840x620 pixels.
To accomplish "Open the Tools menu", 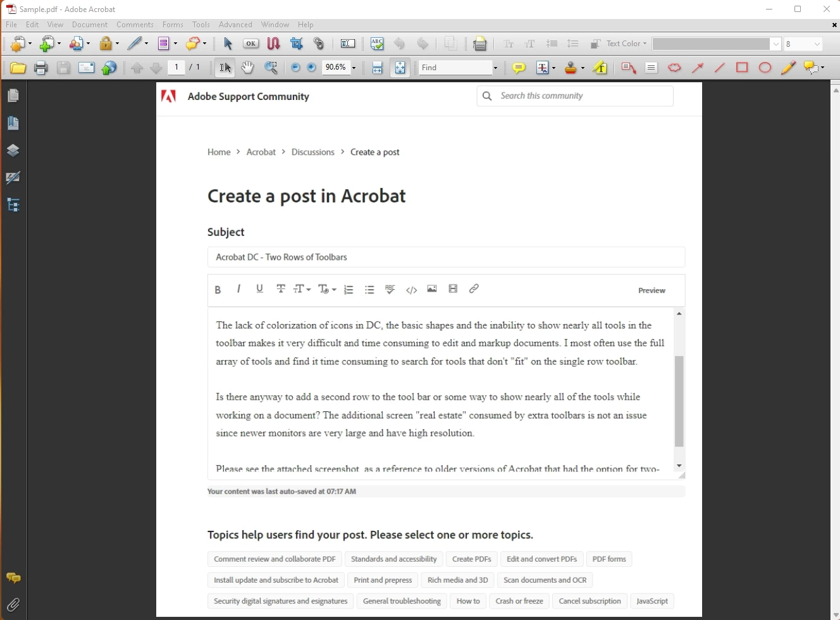I will [201, 25].
